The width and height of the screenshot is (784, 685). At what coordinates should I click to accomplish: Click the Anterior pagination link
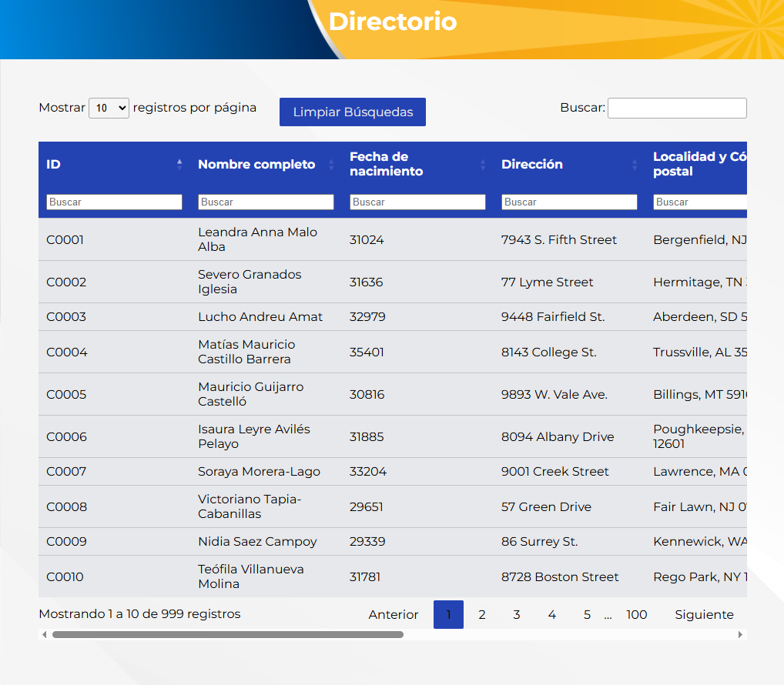tap(393, 614)
